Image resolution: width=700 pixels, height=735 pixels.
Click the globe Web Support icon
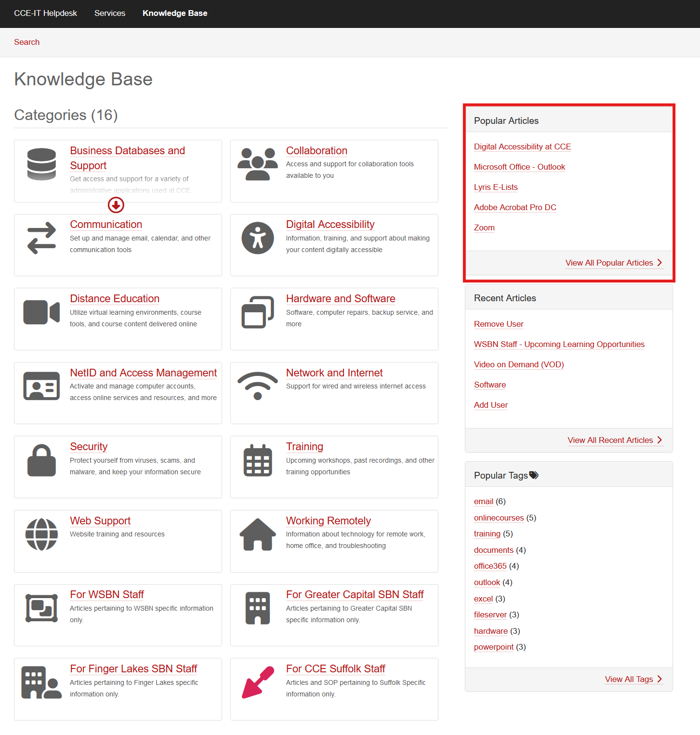41,534
